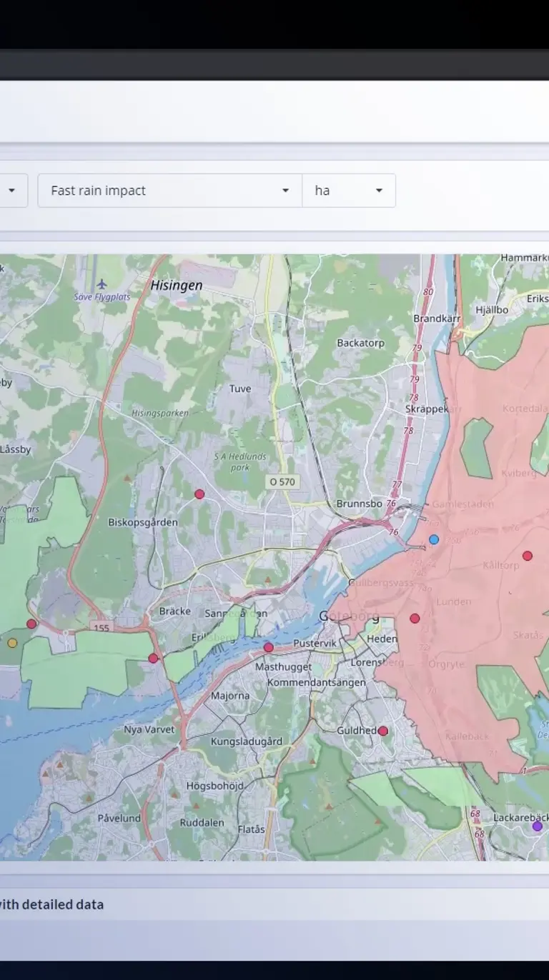
Task: Select the purple marker near Lackarebäck
Action: [x=538, y=826]
